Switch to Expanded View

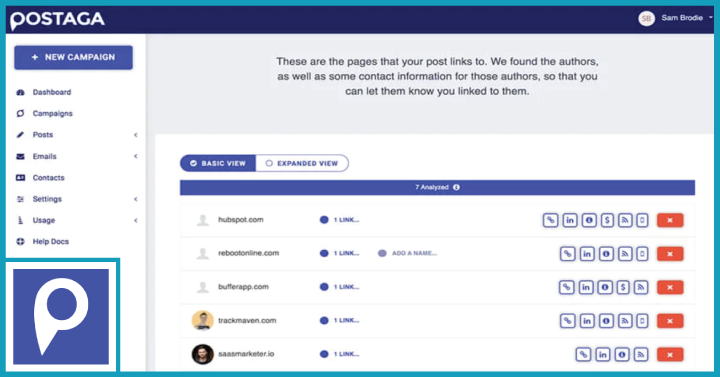click(302, 163)
